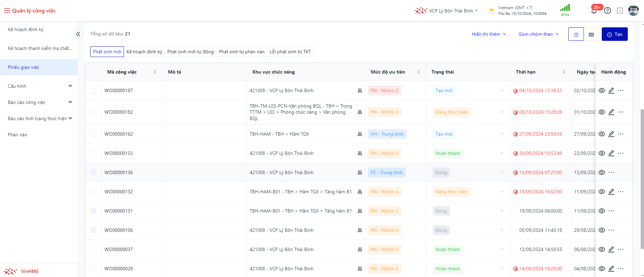Open the notifications bell icon

pos(594,11)
